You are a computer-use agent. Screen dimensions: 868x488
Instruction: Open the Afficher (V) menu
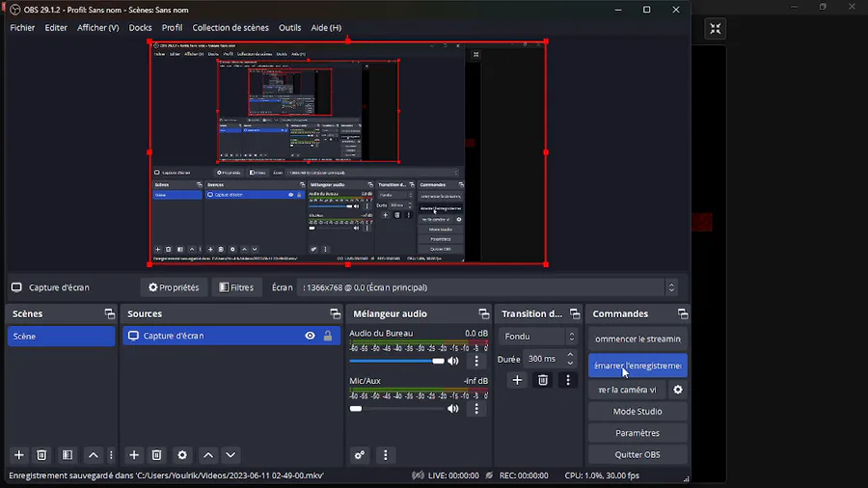click(98, 28)
